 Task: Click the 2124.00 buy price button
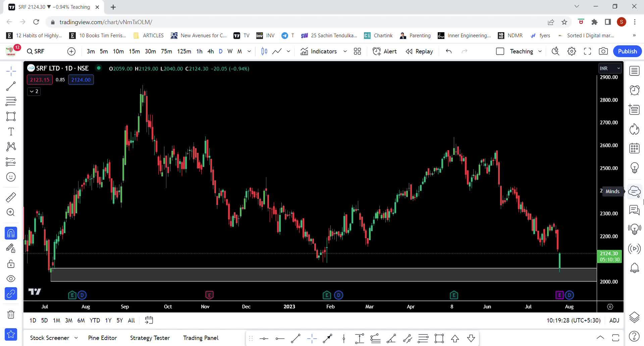[x=81, y=80]
